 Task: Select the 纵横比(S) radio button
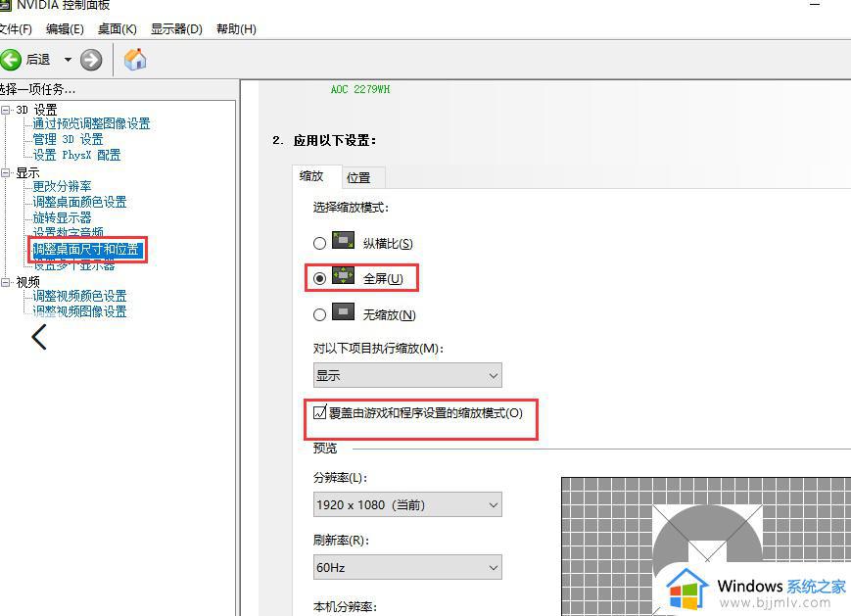(x=319, y=243)
